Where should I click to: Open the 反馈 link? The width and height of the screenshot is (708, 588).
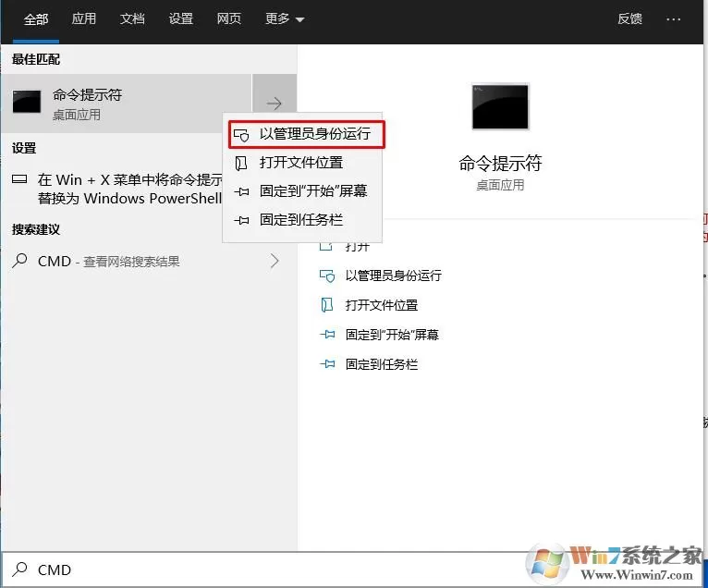click(629, 19)
